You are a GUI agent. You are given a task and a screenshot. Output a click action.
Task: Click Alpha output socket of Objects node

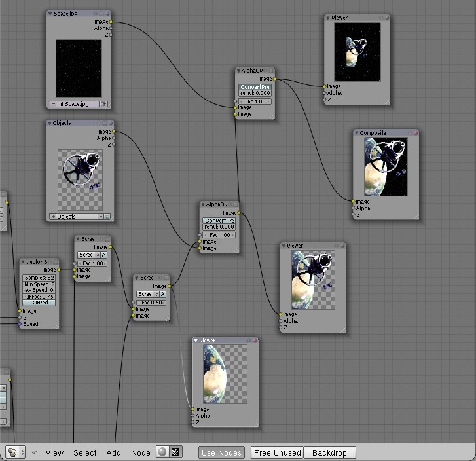coord(114,138)
